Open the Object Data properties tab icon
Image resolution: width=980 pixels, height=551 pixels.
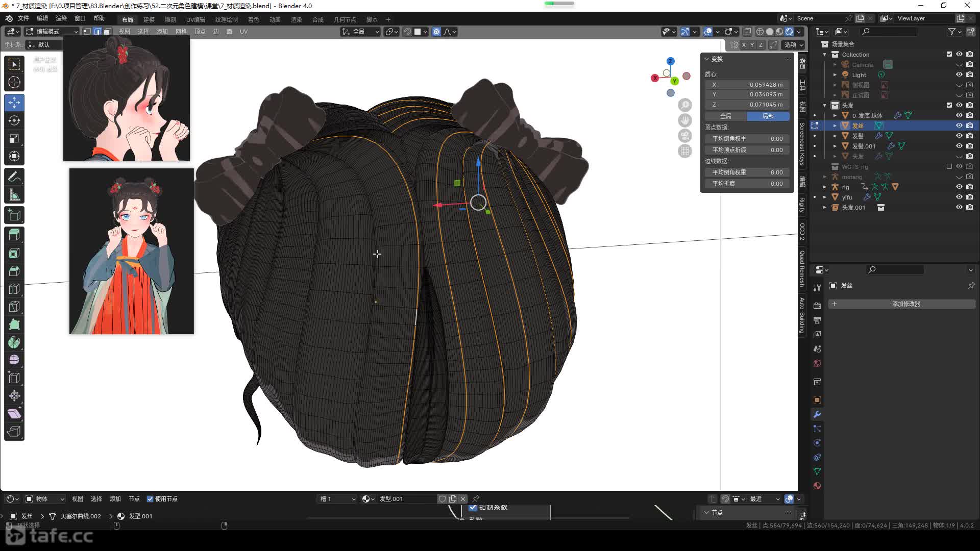point(817,471)
